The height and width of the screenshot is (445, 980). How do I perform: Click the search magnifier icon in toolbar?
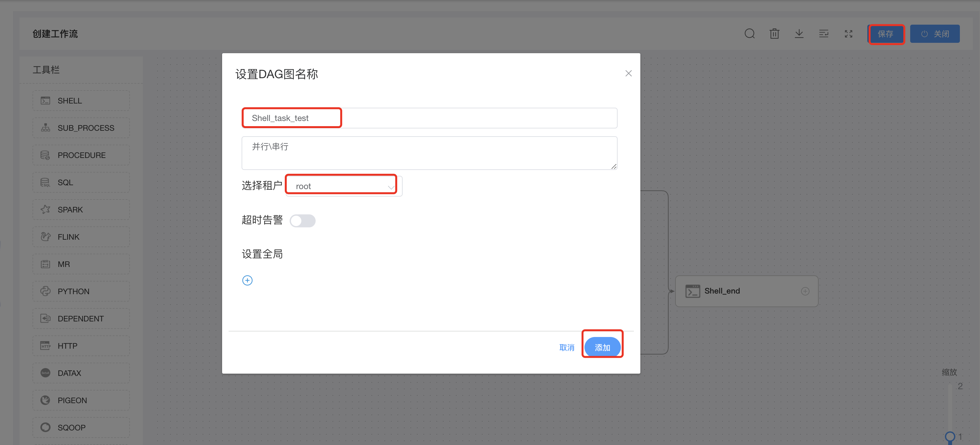click(749, 34)
